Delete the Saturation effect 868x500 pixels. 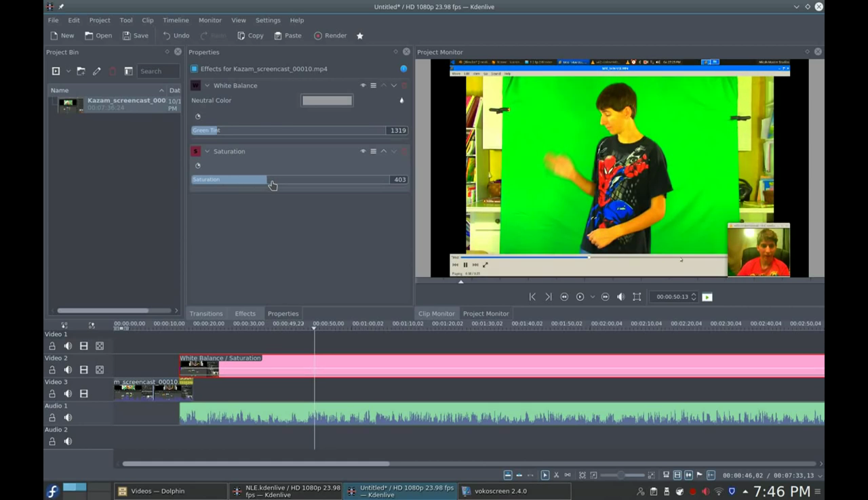click(403, 151)
